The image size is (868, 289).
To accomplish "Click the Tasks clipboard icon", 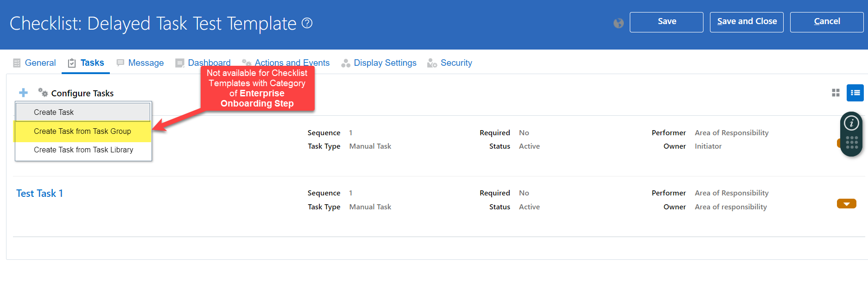I will pos(72,63).
